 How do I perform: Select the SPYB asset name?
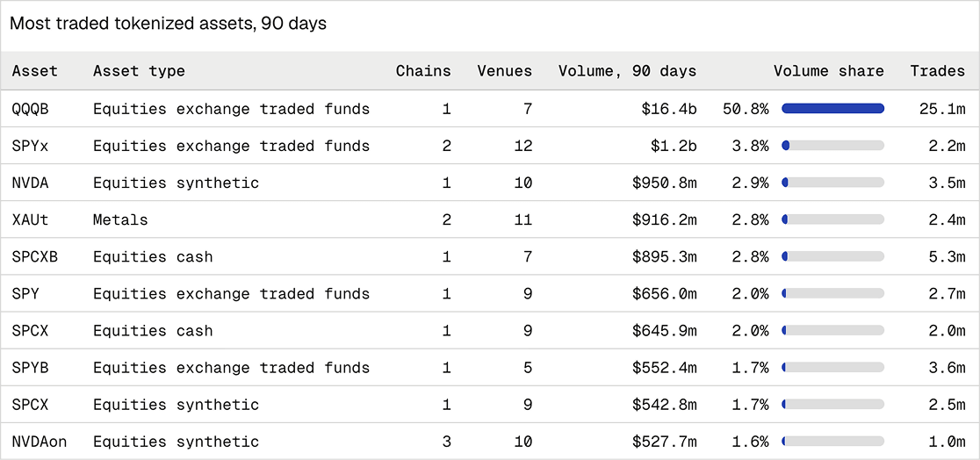point(30,368)
